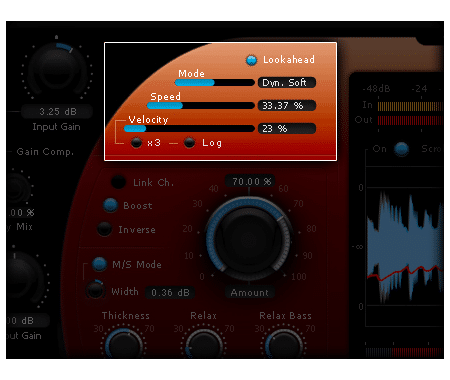Enable the x3 velocity toggle
450x380 pixels.
coord(136,143)
